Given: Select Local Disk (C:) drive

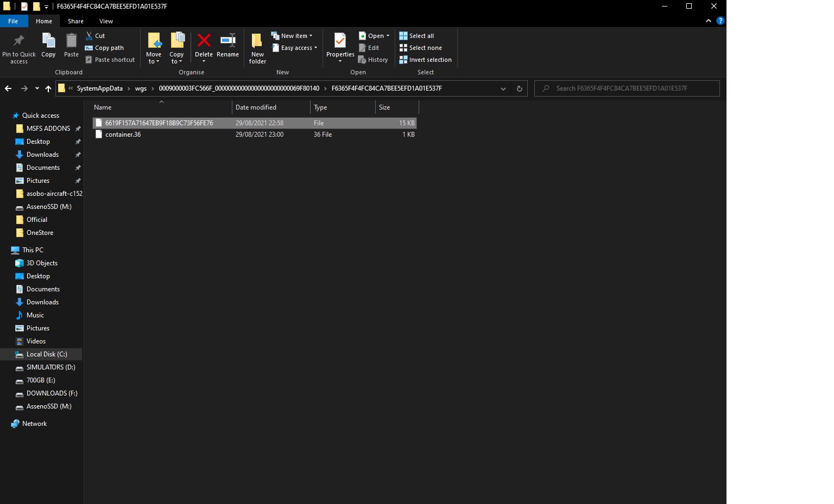Looking at the screenshot, I should [x=41, y=354].
